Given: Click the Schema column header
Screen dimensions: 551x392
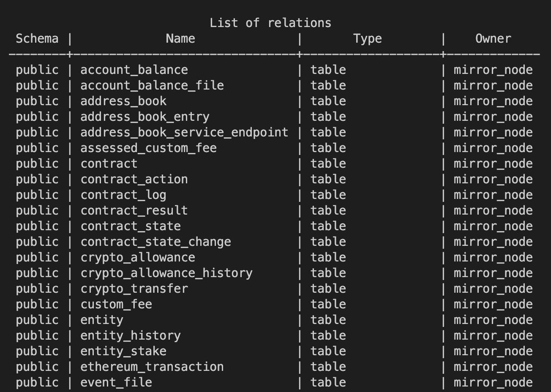Looking at the screenshot, I should 37,38.
